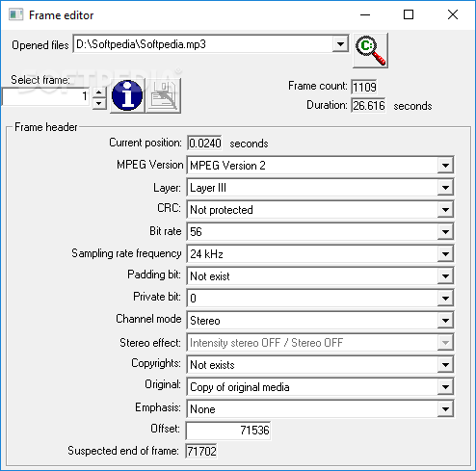
Task: Open the Opened files dropdown
Action: click(340, 44)
